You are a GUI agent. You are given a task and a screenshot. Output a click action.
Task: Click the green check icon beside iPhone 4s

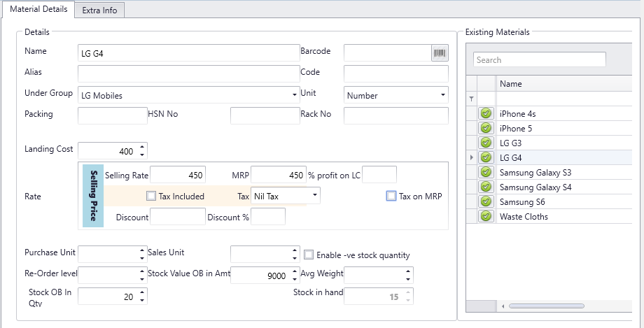pos(486,113)
